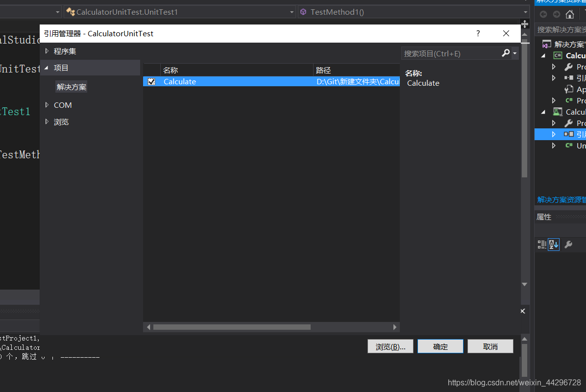Expand the first project's Properties node
586x392 pixels.
(x=554, y=67)
